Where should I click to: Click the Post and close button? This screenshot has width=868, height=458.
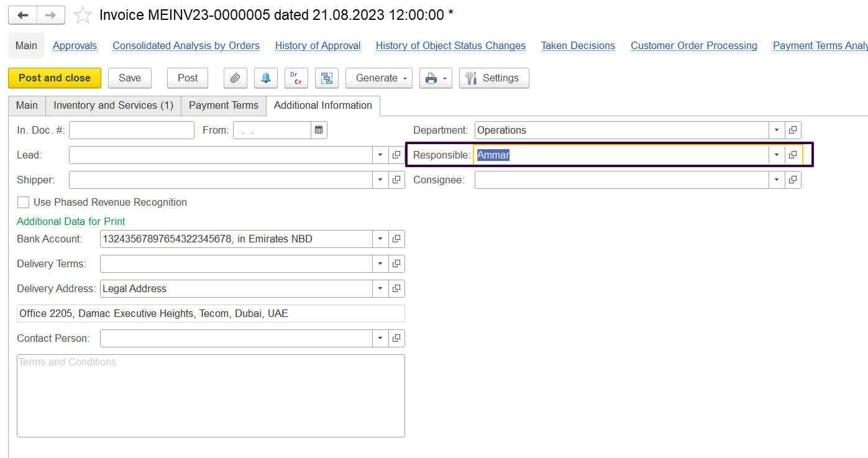click(55, 78)
